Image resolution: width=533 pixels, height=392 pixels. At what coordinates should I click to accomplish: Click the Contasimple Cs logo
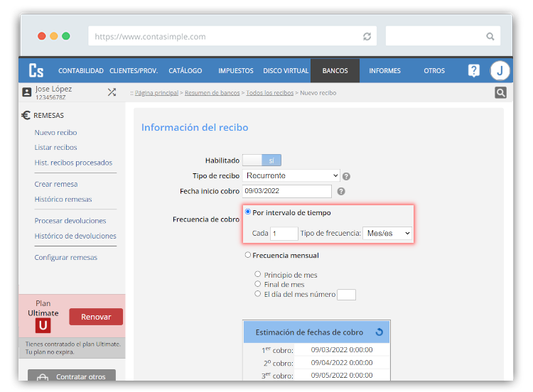pyautogui.click(x=36, y=70)
